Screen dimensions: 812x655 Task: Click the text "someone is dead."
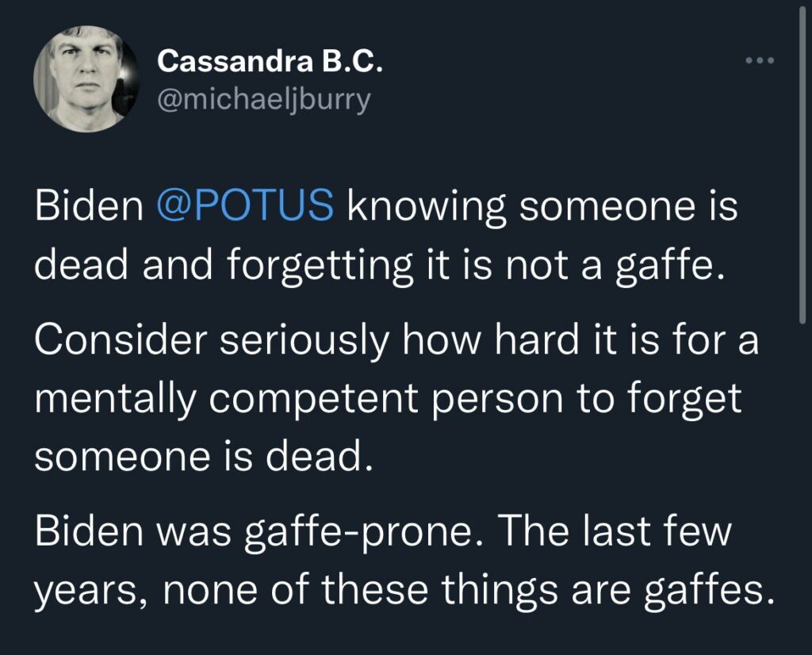203,457
